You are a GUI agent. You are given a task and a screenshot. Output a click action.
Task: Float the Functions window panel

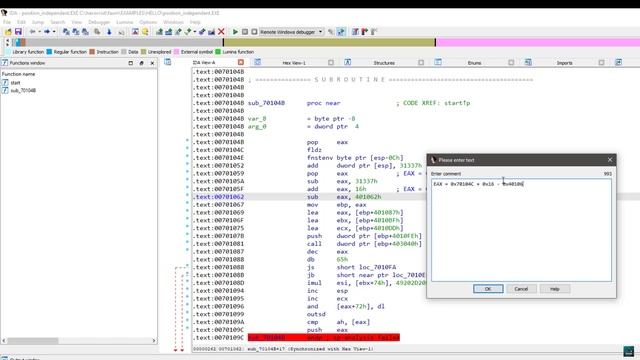pyautogui.click(x=131, y=63)
